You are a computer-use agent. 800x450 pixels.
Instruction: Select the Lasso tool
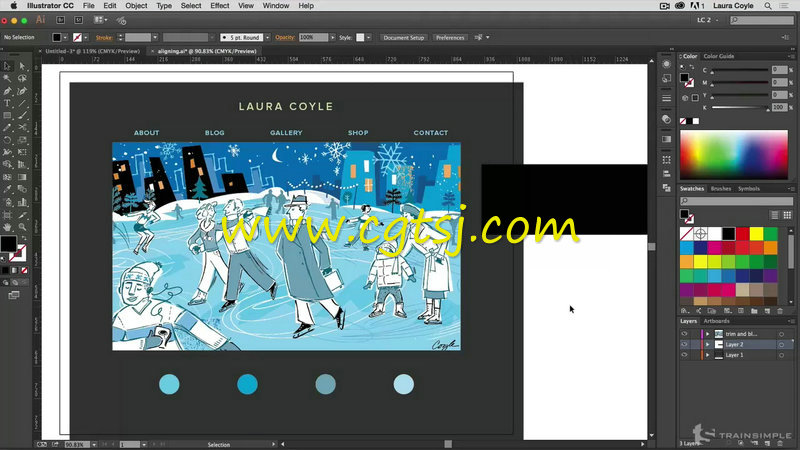[x=22, y=79]
